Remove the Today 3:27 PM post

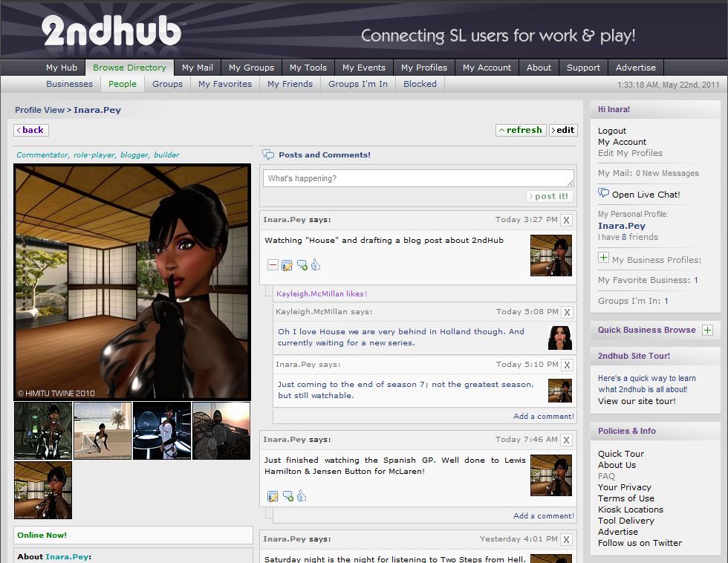pos(567,220)
